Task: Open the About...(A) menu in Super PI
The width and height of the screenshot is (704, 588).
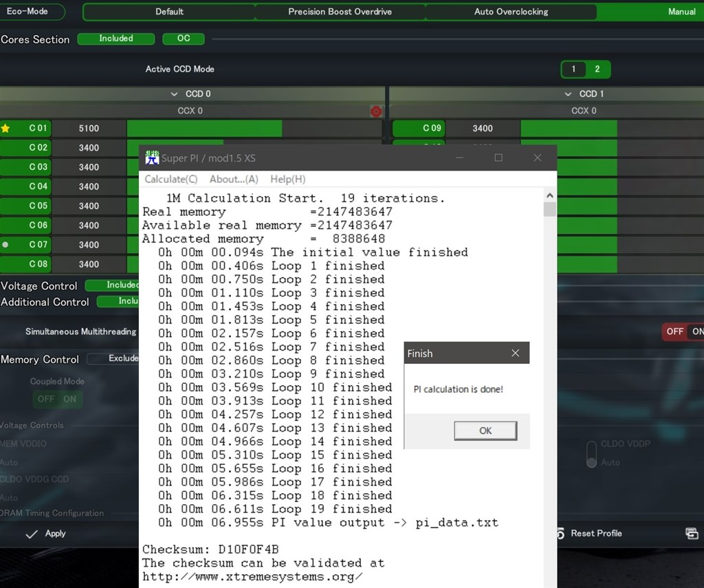Action: (234, 179)
